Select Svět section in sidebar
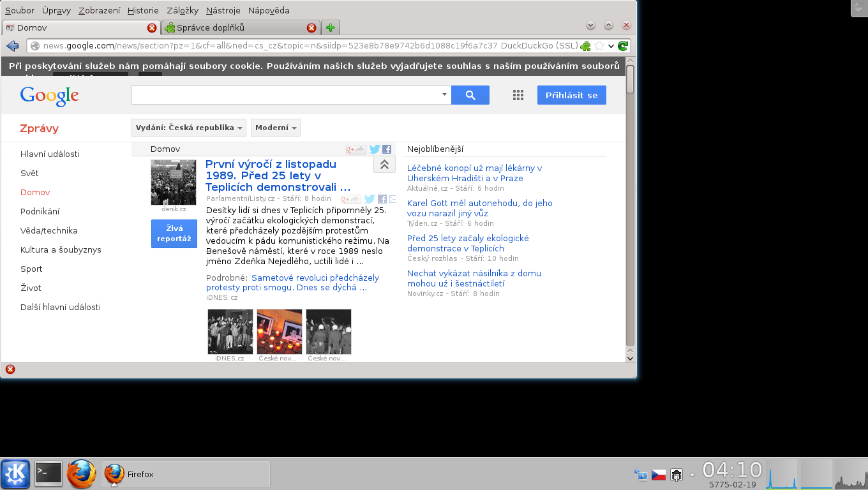This screenshot has width=868, height=490. coord(29,173)
